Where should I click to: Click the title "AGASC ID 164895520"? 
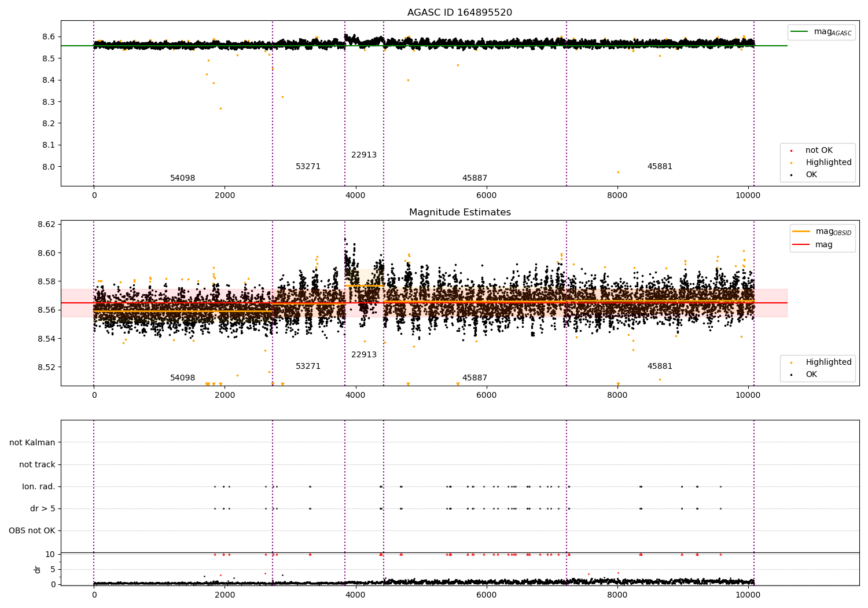459,13
